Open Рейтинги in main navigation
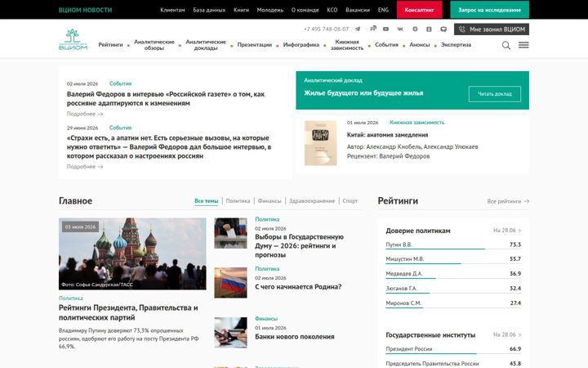Screen dimensions: 588x368 coord(110,45)
